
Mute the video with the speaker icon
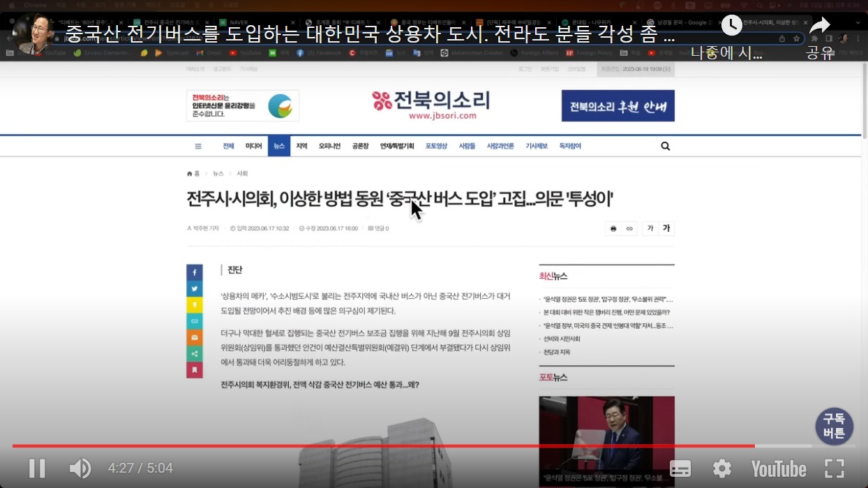click(x=80, y=468)
